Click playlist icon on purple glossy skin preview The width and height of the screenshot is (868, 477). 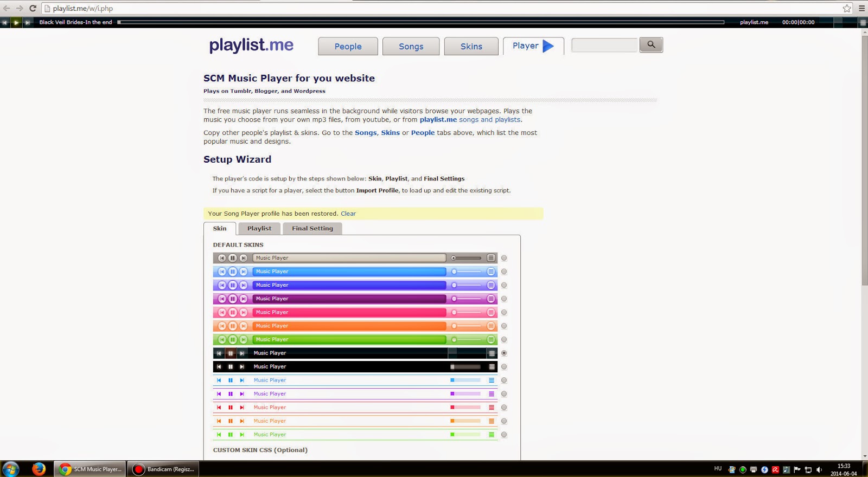tap(491, 299)
